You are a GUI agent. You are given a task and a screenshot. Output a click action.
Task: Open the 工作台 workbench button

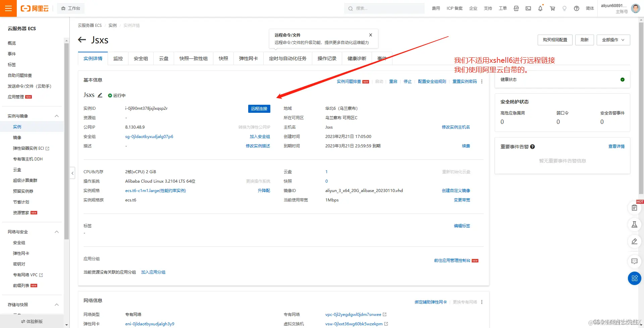click(71, 8)
